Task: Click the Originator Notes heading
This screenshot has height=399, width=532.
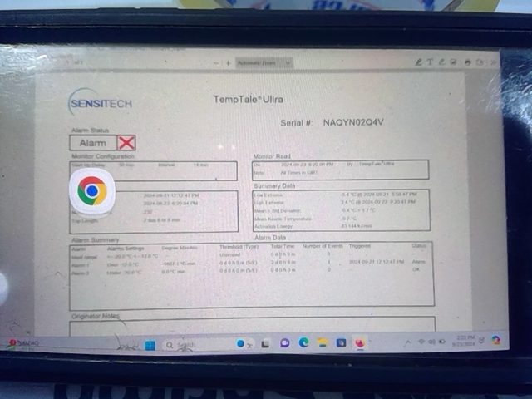Action: click(x=96, y=316)
